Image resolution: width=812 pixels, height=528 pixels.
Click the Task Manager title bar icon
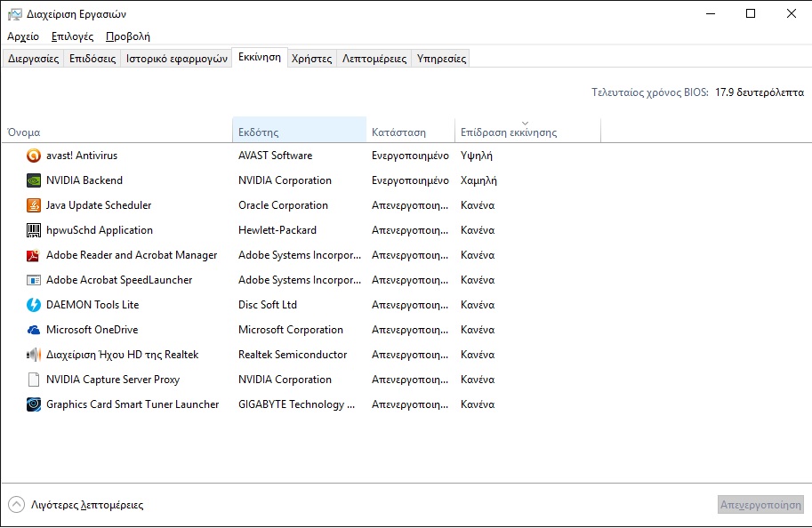tap(15, 14)
